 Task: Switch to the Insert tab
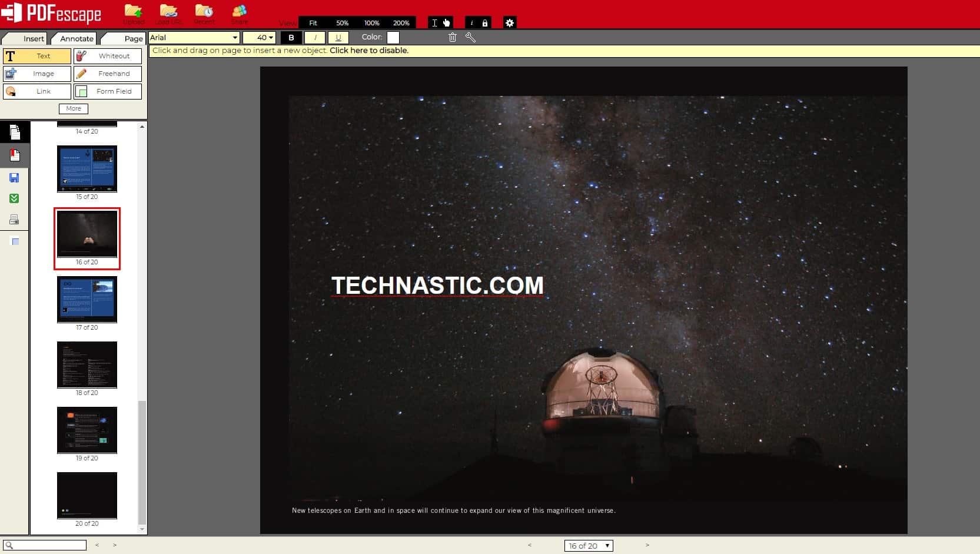pos(25,38)
